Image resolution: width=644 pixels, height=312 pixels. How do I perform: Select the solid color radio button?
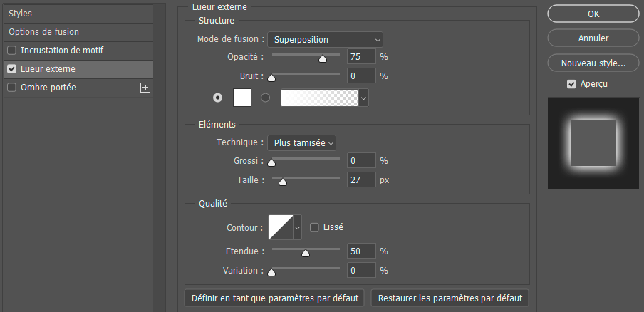click(217, 98)
